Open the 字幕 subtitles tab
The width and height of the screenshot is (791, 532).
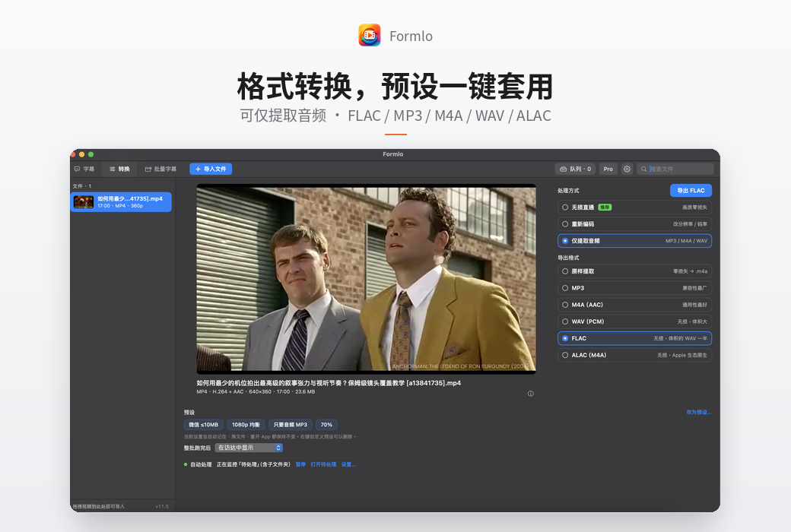coord(84,169)
